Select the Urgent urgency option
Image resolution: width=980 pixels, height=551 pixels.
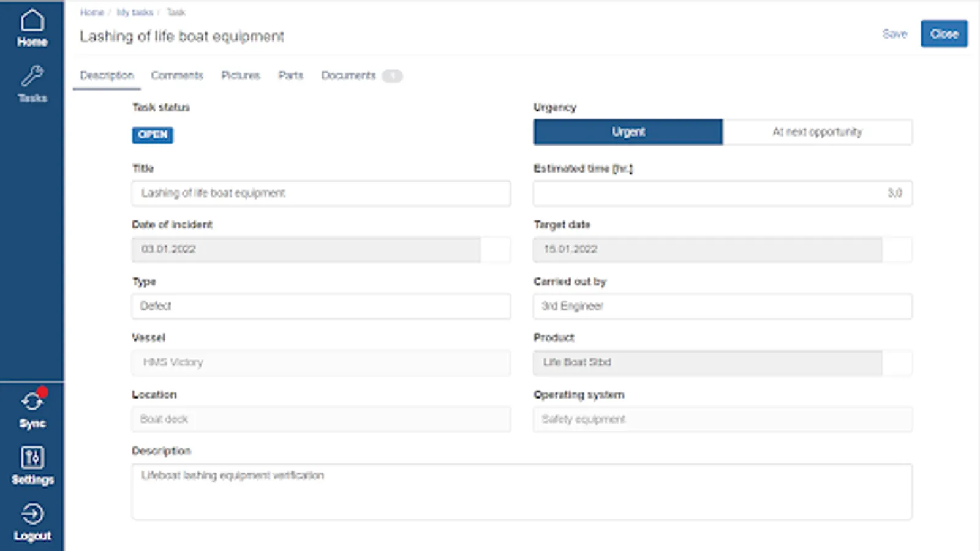628,132
